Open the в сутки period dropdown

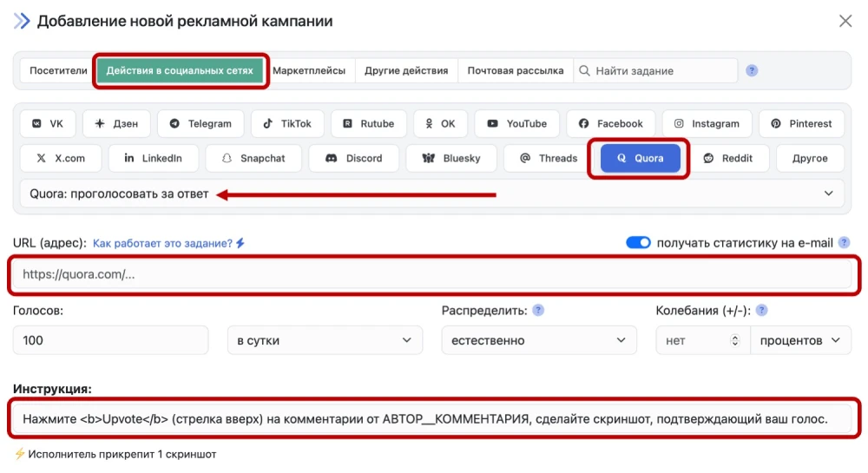click(325, 340)
